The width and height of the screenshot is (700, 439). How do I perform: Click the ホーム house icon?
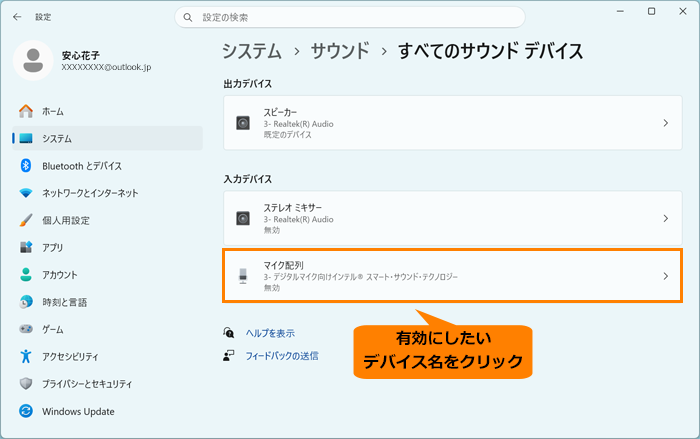(x=26, y=111)
